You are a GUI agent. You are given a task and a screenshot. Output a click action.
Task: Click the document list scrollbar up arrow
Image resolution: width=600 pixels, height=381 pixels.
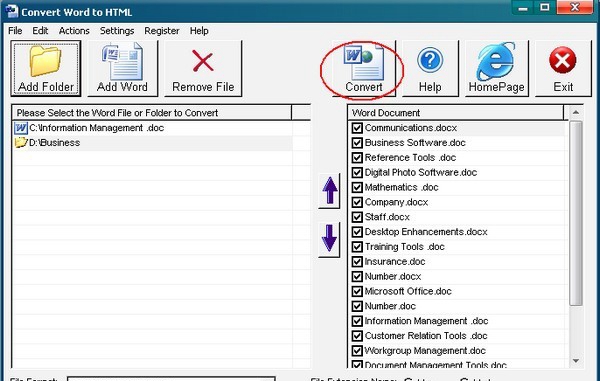(x=576, y=112)
